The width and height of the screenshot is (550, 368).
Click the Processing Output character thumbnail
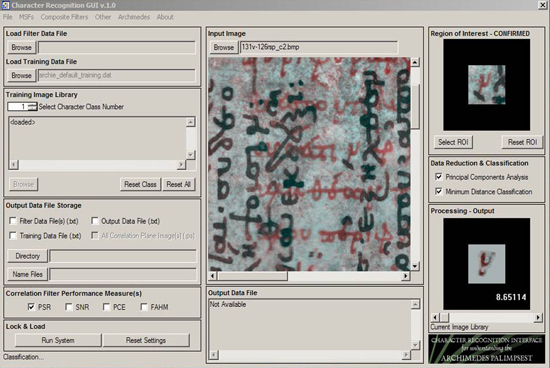487,264
